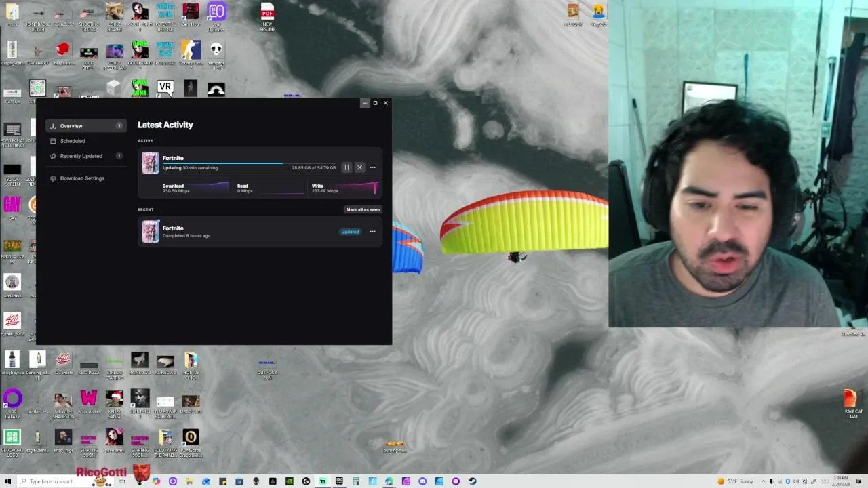
Task: Click the Fortnite download progress bar
Action: 249,163
